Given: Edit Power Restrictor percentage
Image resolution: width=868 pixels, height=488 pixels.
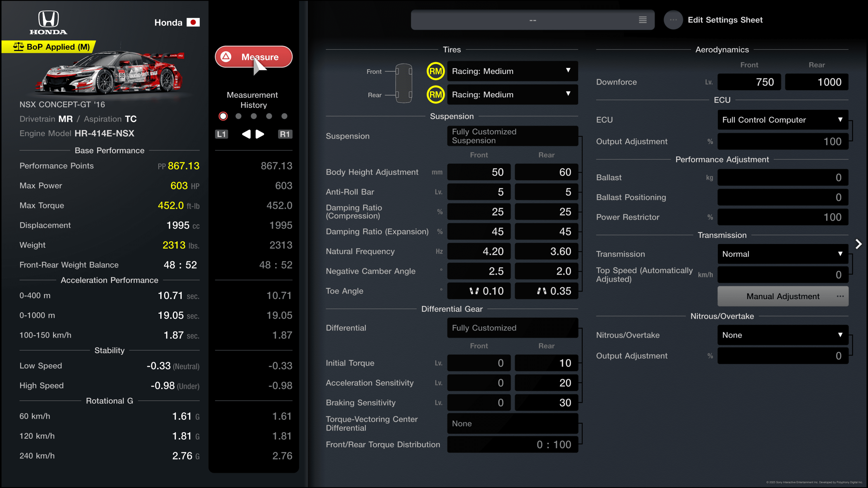Looking at the screenshot, I should point(783,217).
